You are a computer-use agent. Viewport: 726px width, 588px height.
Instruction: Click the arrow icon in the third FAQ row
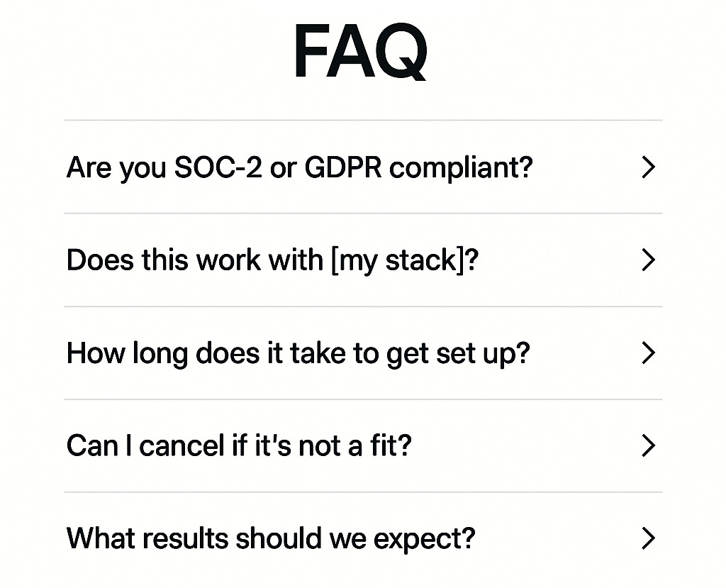pos(647,353)
